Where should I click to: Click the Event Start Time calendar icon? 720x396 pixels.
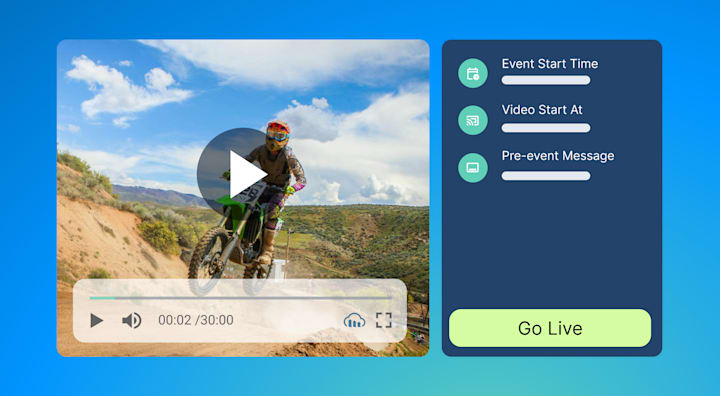click(x=473, y=73)
